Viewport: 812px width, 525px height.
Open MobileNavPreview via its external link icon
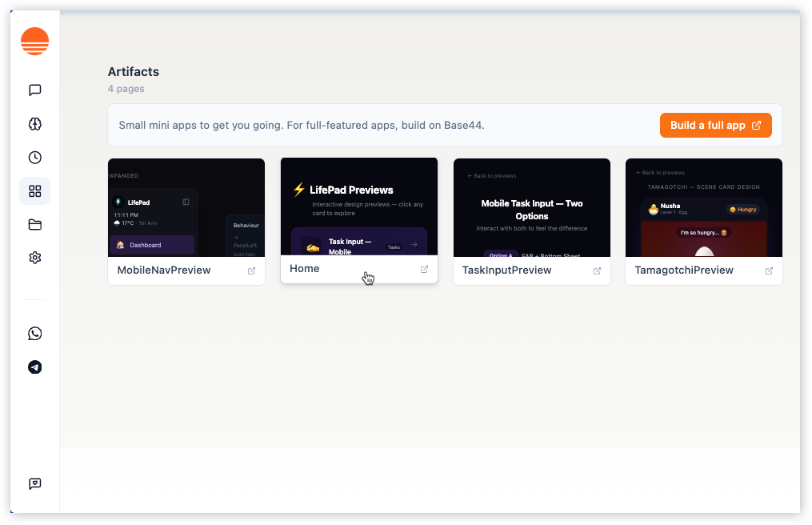click(251, 271)
